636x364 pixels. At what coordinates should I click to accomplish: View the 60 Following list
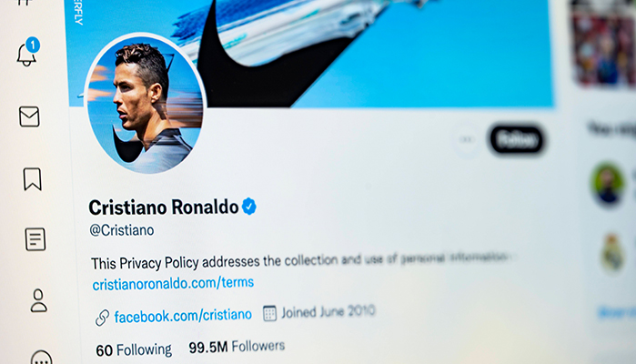134,349
